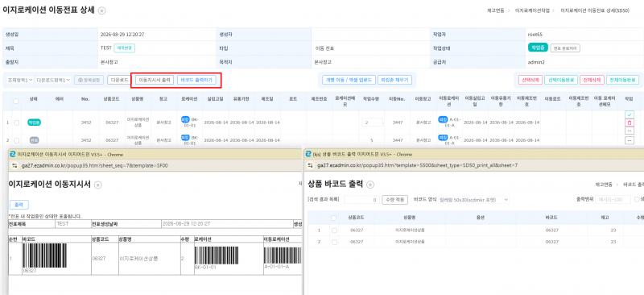The height and width of the screenshot is (295, 644).
Task: Click the favorite star beside 이지로케이션 이동전표 상세 title
Action: click(x=102, y=11)
